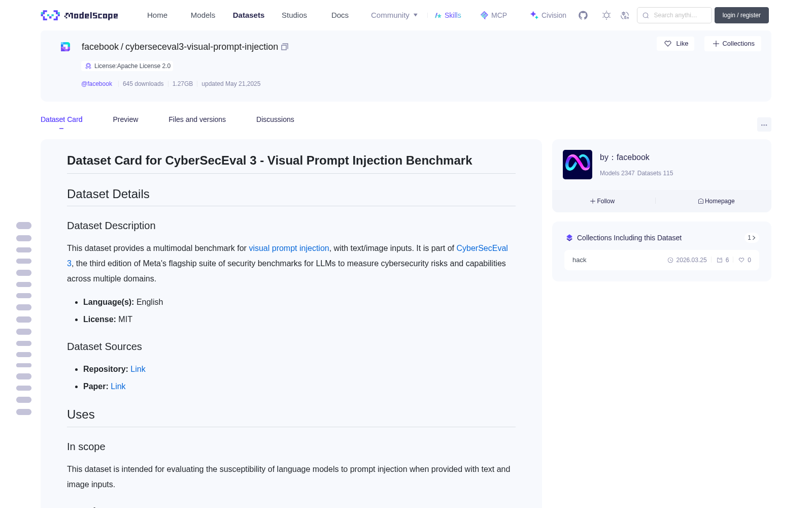The width and height of the screenshot is (812, 508).
Task: Add dataset to Collections
Action: pyautogui.click(x=733, y=44)
